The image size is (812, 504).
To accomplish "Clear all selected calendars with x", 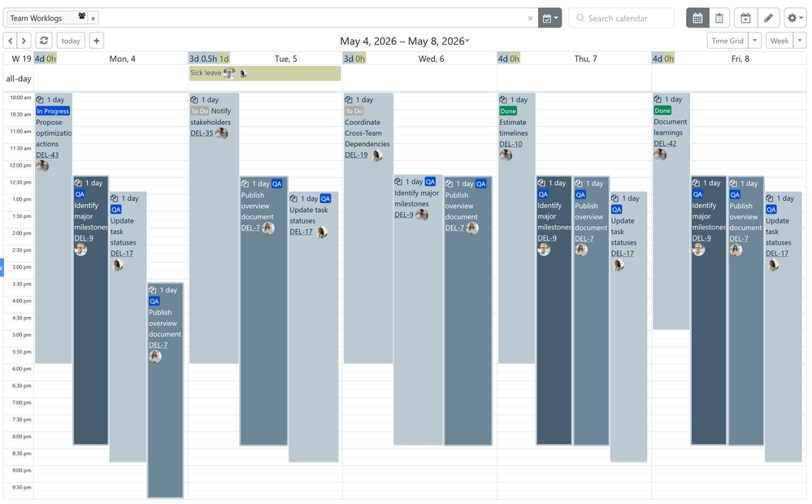I will coord(530,18).
